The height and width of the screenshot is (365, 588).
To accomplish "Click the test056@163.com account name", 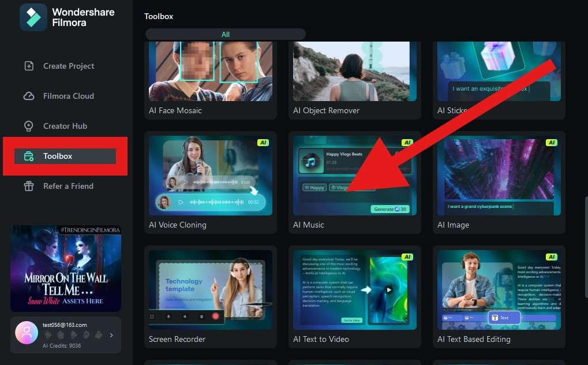I will pos(65,325).
